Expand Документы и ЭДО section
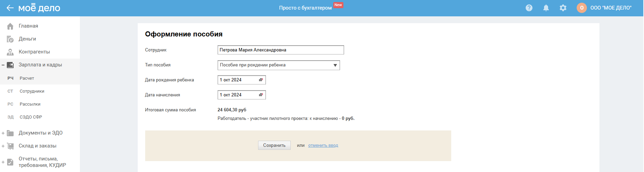Screen dimensions: 644x172 coord(3,133)
